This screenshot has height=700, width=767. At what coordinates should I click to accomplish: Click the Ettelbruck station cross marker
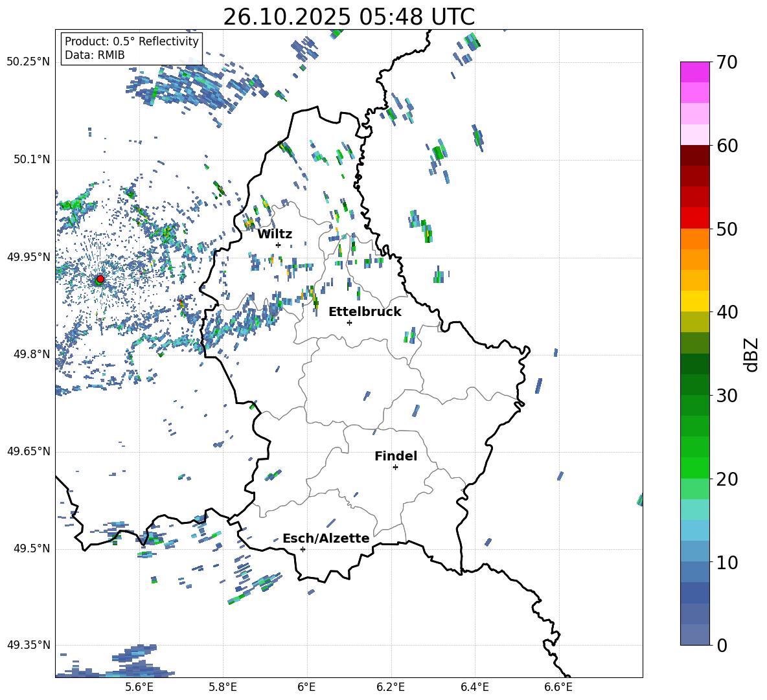349,322
